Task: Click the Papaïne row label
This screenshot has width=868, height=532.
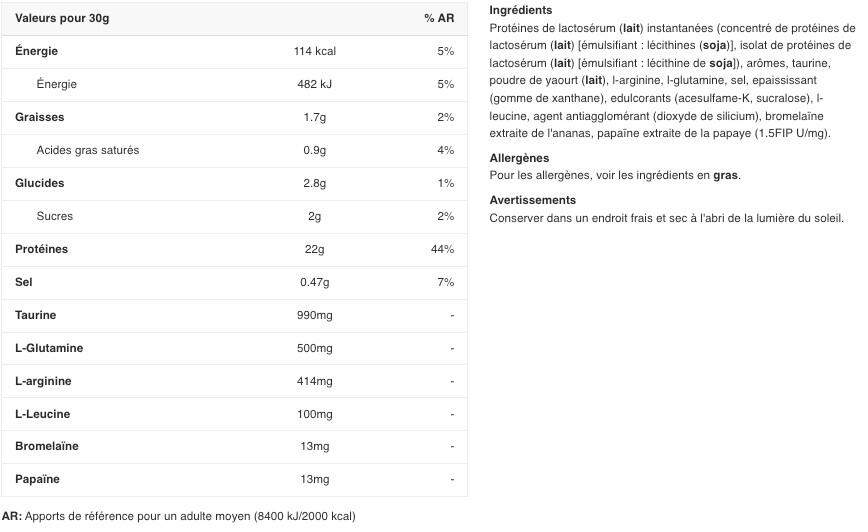Action: click(38, 479)
